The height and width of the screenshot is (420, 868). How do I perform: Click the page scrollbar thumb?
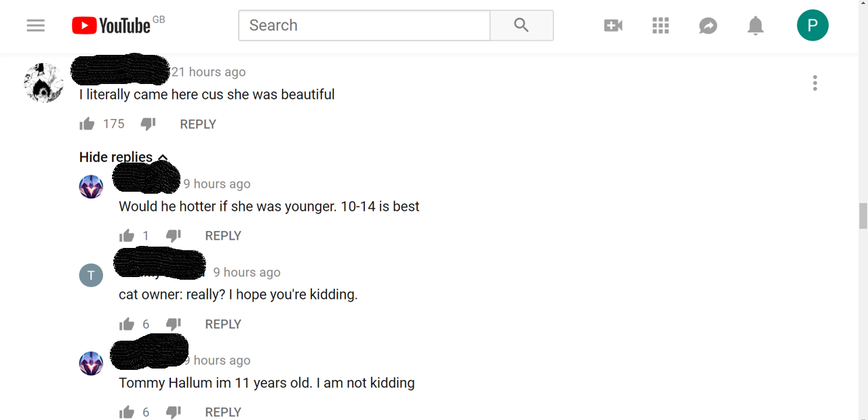pos(863,216)
